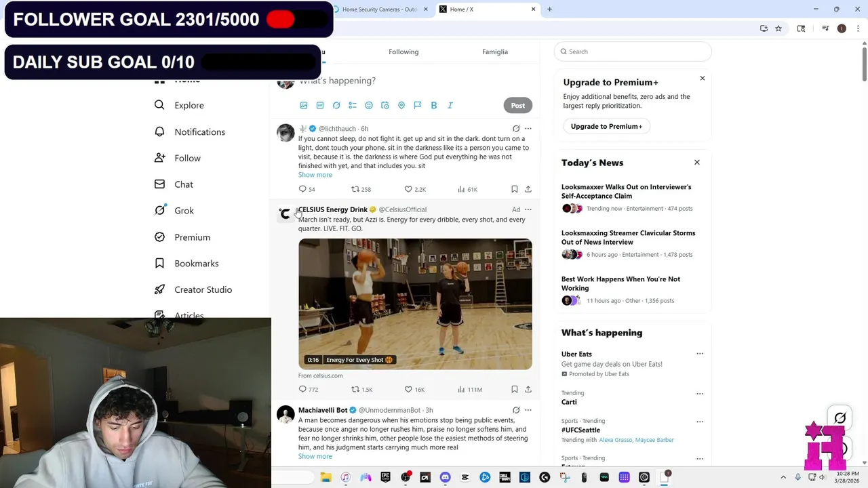868x488 pixels.
Task: Schedule the post with calendar icon
Action: point(385,105)
